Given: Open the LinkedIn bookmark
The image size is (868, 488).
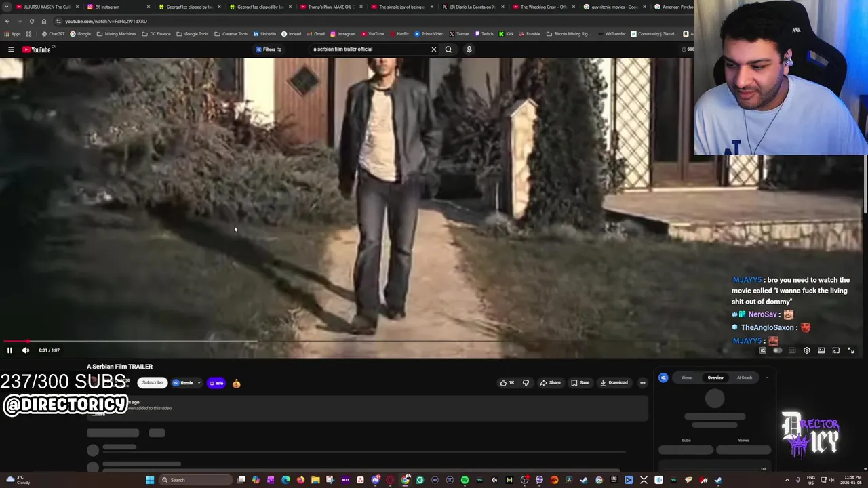Looking at the screenshot, I should coord(264,34).
